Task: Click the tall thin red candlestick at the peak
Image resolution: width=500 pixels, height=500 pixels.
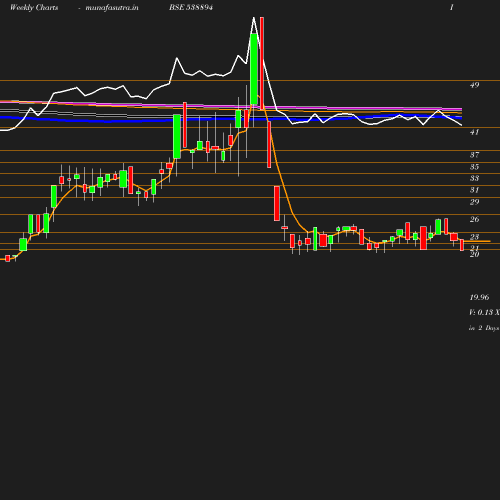Action: (x=262, y=63)
